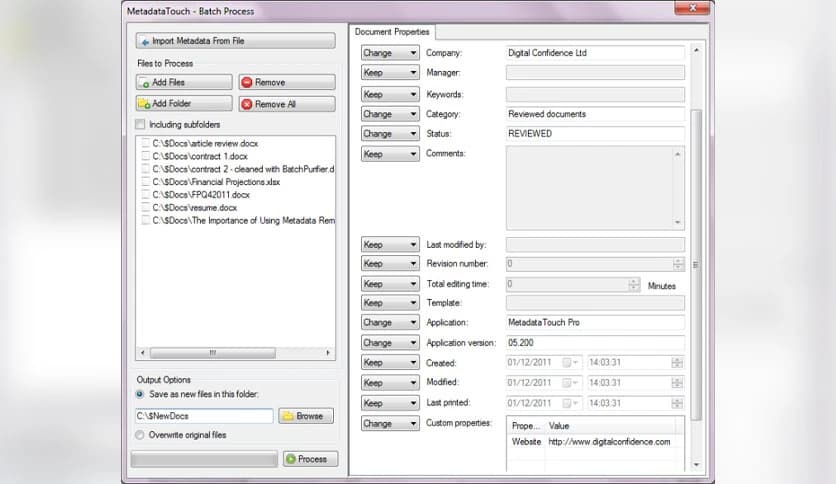Tick the checkbox for resume.docx

[146, 208]
